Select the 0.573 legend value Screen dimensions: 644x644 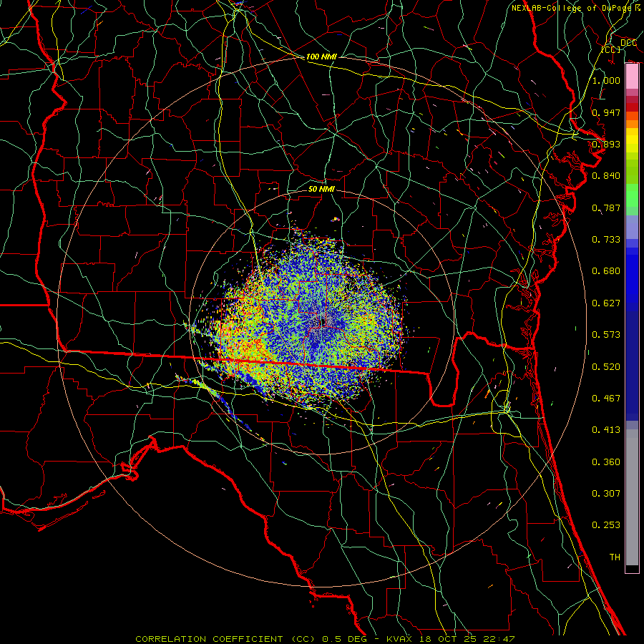(x=606, y=334)
